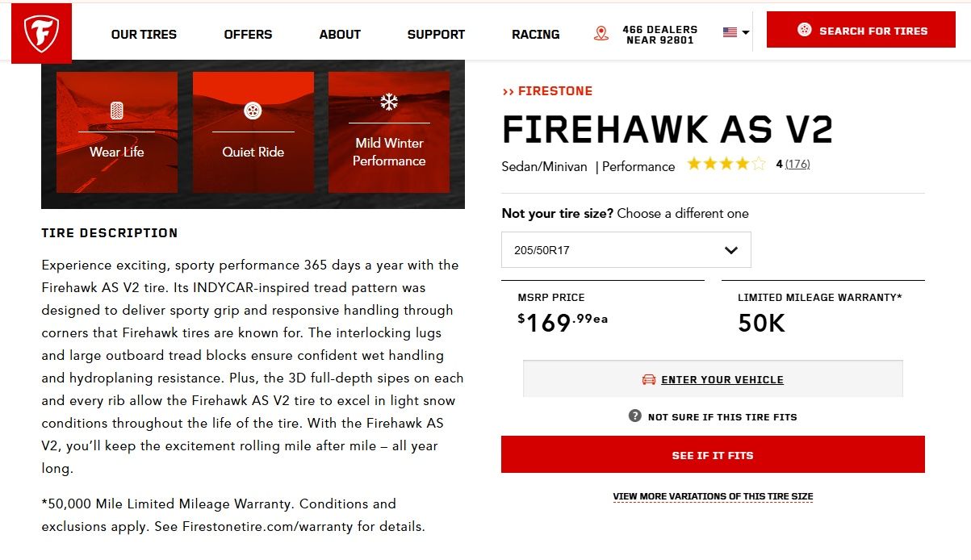Open the Racing menu item
971x560 pixels.
pyautogui.click(x=535, y=34)
